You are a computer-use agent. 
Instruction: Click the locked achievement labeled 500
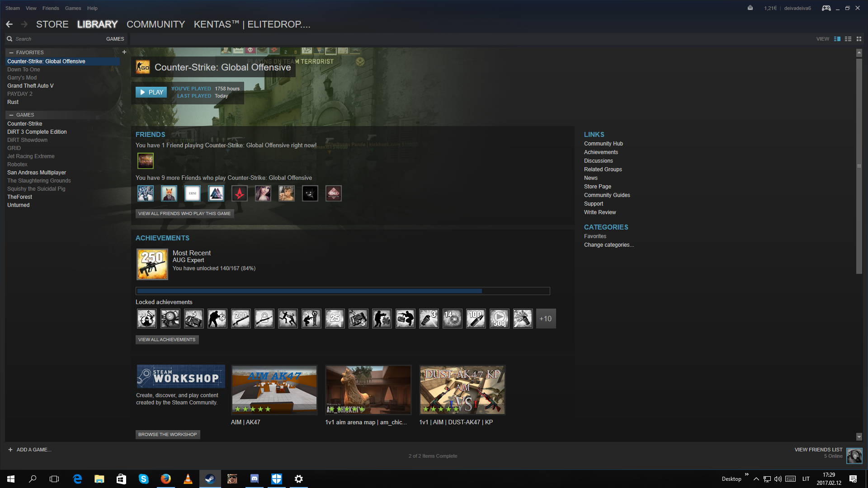(x=499, y=319)
